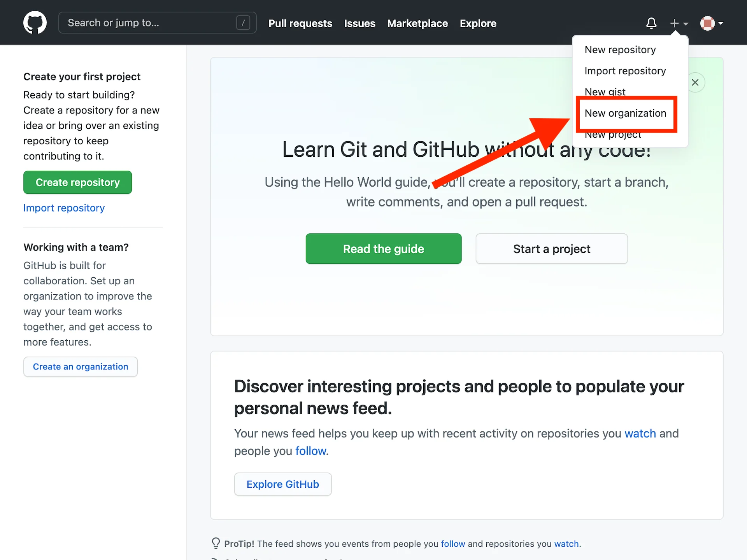Screen dimensions: 747x560
Task: Open the Explore GitHub button
Action: pyautogui.click(x=283, y=484)
